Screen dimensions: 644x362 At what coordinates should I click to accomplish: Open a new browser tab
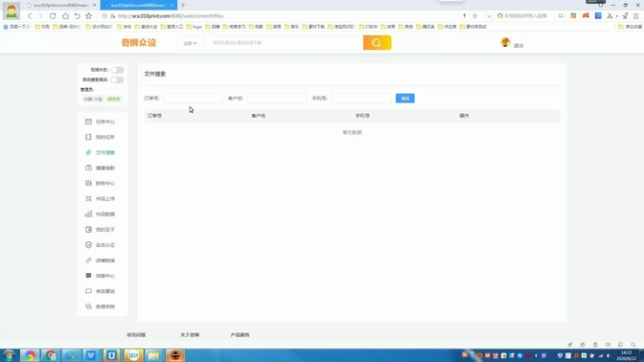coord(183,5)
